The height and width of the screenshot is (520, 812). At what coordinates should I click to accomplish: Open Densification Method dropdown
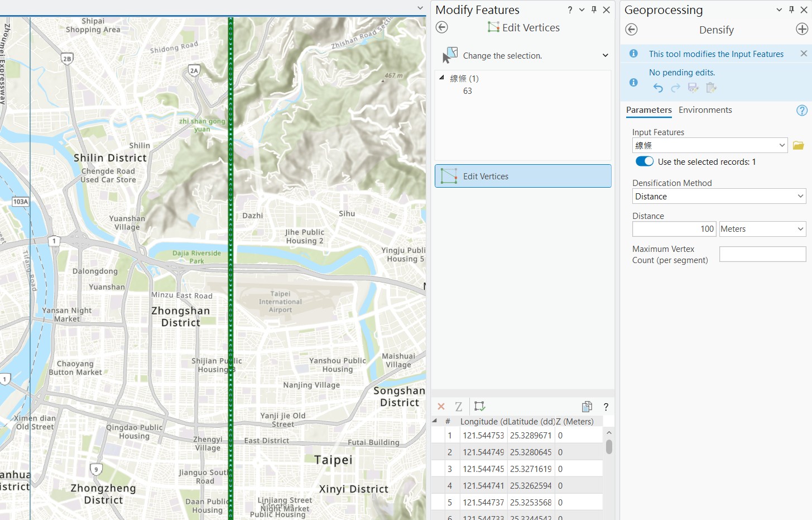[x=719, y=196]
